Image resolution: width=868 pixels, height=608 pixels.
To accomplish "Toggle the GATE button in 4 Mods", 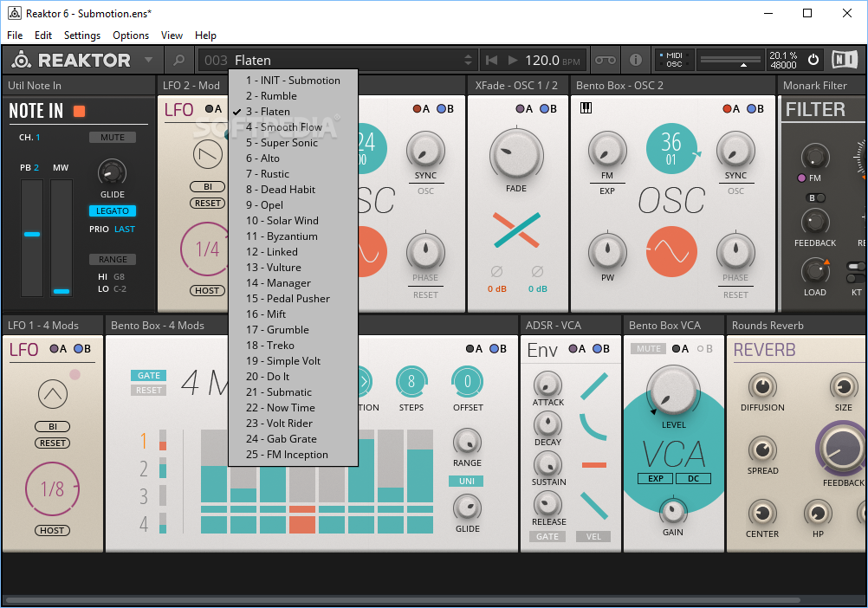I will pos(148,375).
